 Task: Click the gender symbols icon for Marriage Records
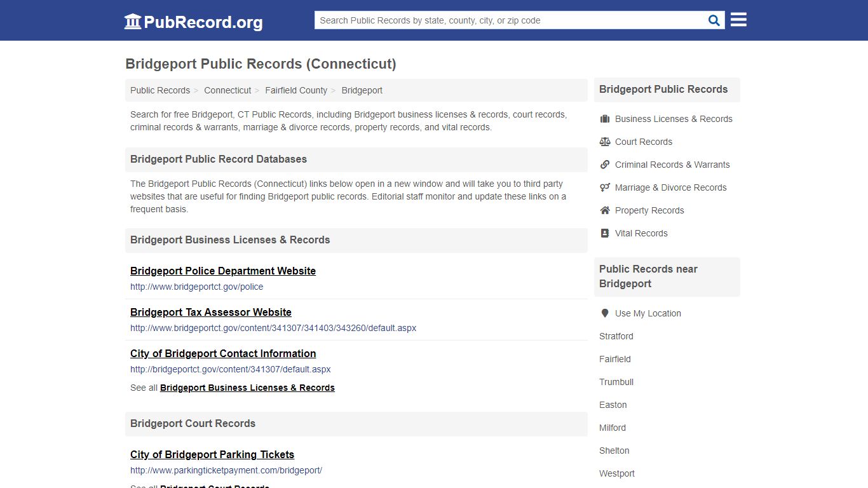[605, 187]
